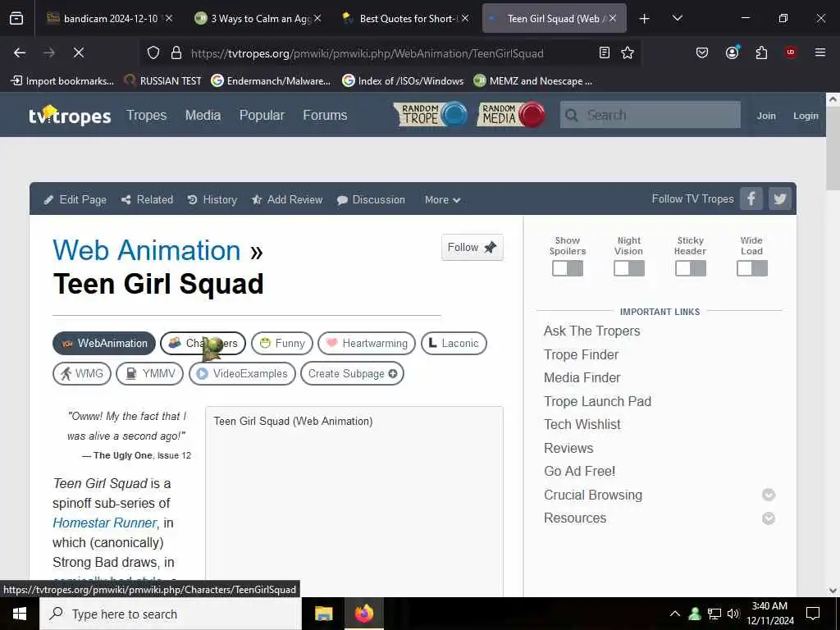Toggle the Sticky Header switch
This screenshot has height=630, width=840.
pos(690,268)
